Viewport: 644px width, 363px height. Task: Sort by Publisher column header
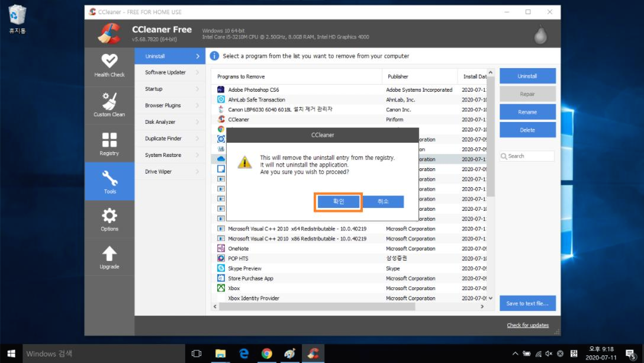(420, 76)
